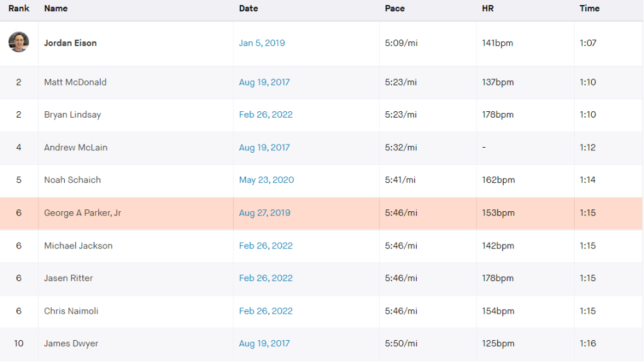Image resolution: width=644 pixels, height=364 pixels.
Task: Click the Pace column header
Action: 395,9
